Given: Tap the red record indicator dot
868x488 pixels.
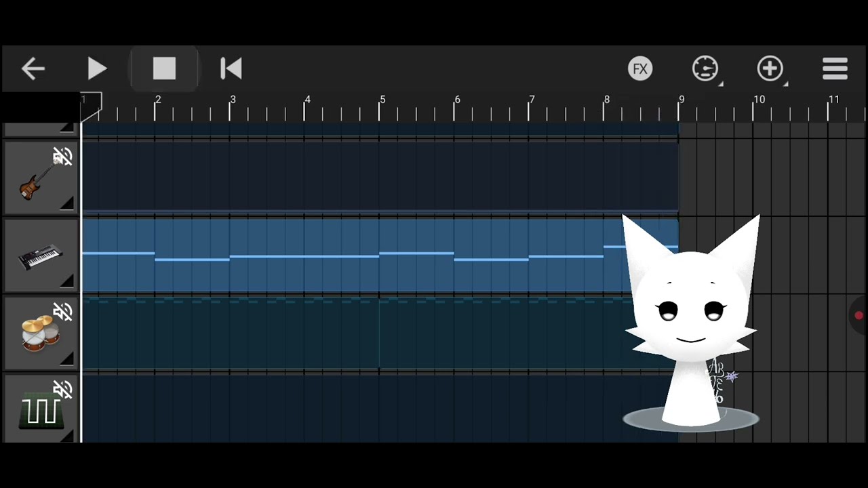Looking at the screenshot, I should 859,316.
